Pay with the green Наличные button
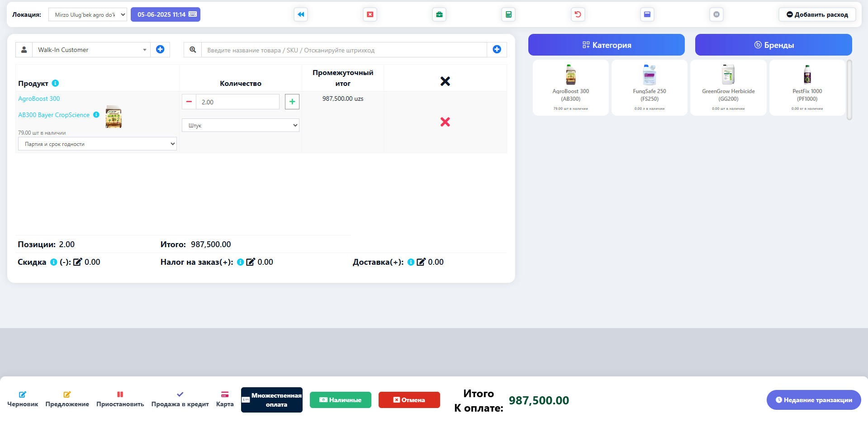 (x=340, y=400)
